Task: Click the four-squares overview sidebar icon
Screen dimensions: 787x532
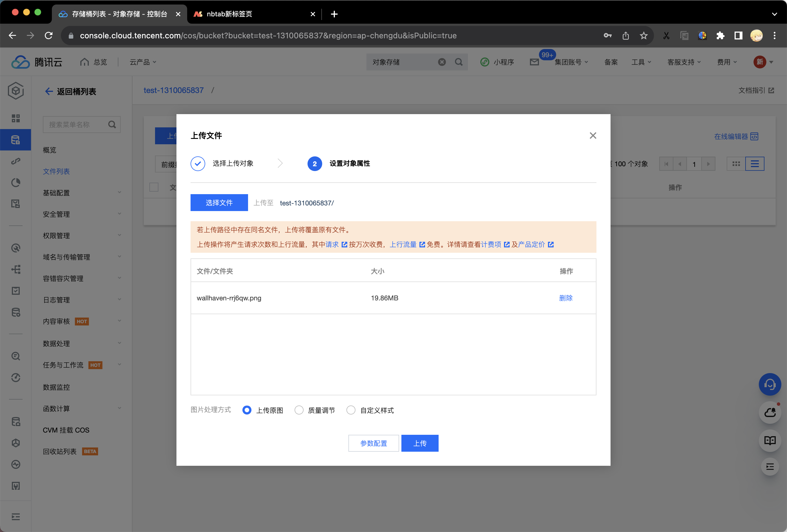Action: (16, 118)
